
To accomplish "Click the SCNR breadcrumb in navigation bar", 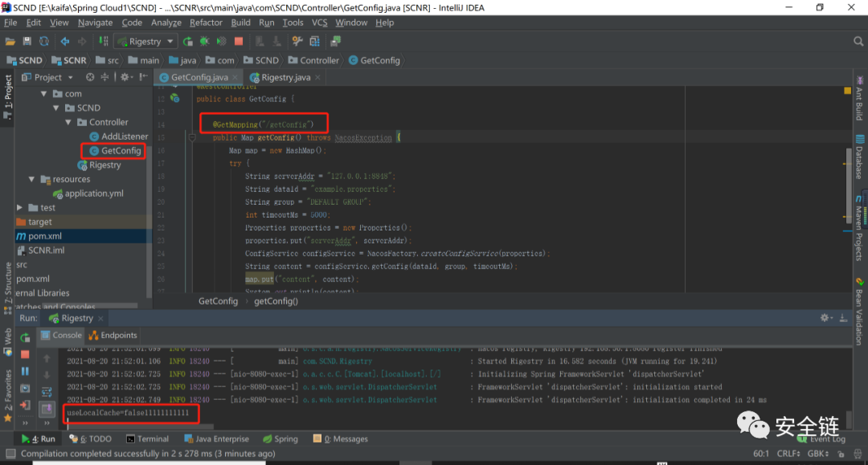I will [x=68, y=60].
